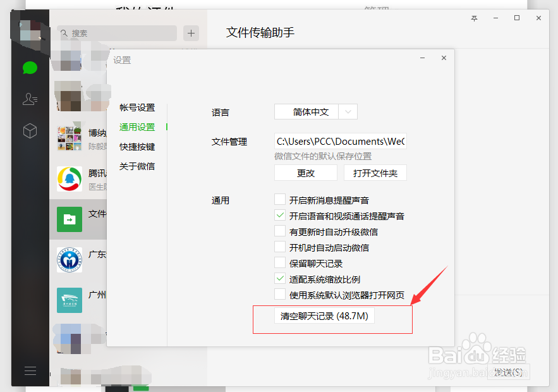The width and height of the screenshot is (558, 392).
Task: Enable 开启新消息提醒声音 checkbox
Action: pos(280,199)
